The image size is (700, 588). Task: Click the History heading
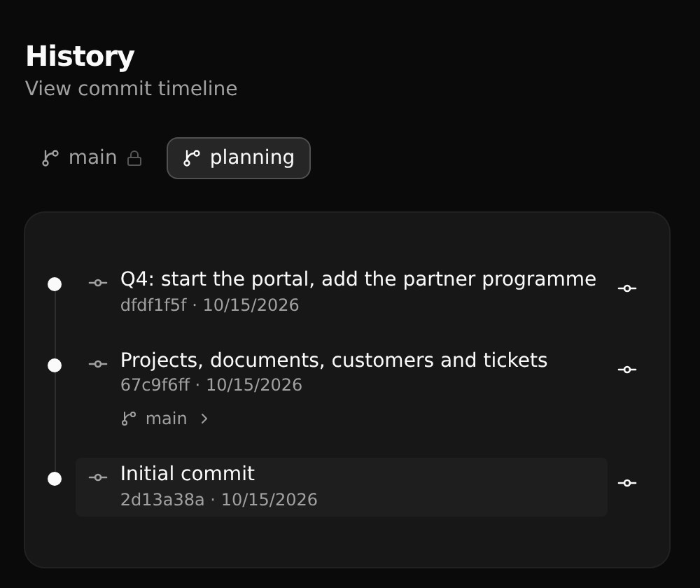point(80,57)
